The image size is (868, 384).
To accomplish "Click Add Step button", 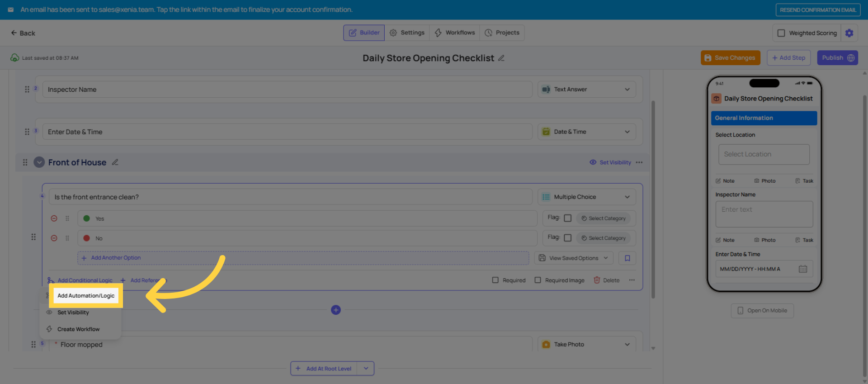I will point(788,58).
